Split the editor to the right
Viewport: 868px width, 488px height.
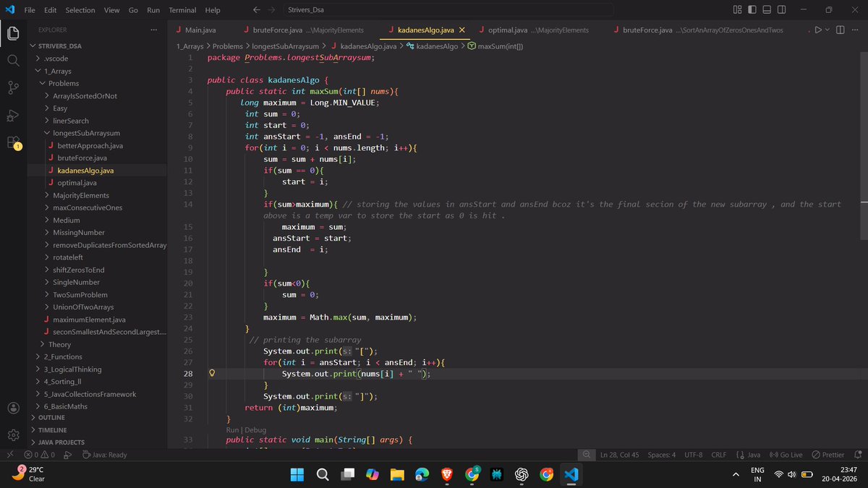pyautogui.click(x=841, y=30)
